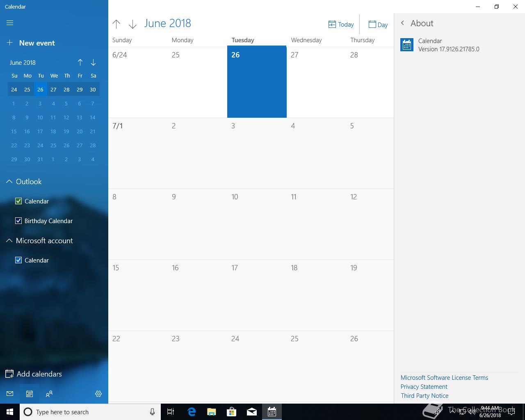This screenshot has width=525, height=420.
Task: Navigate main calendar down to next period
Action: point(132,24)
